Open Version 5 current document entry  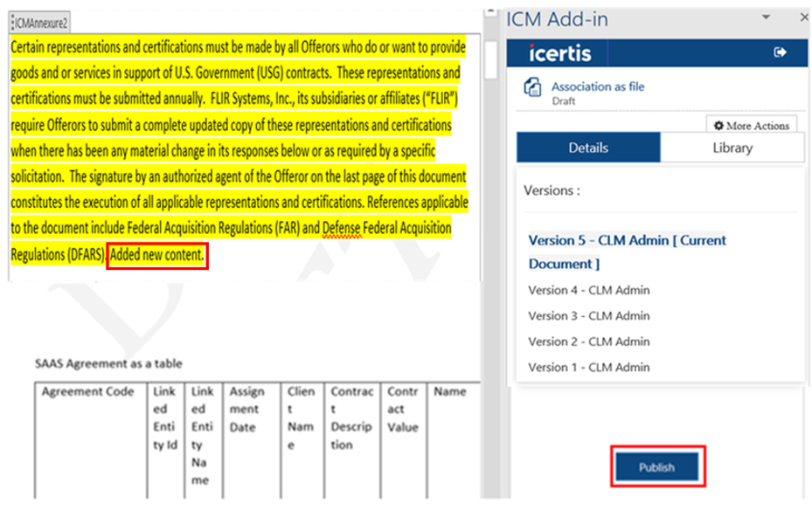pos(627,252)
